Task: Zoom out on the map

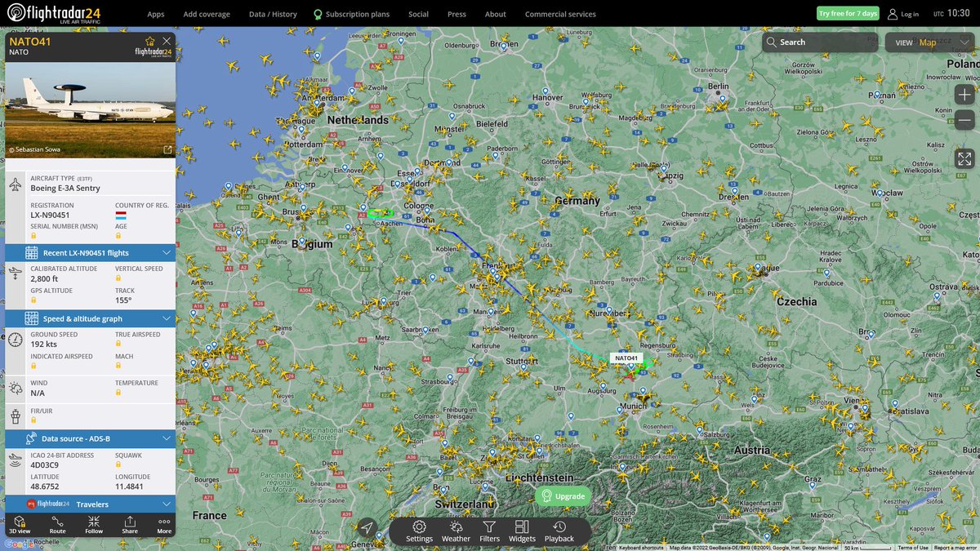Action: point(964,121)
